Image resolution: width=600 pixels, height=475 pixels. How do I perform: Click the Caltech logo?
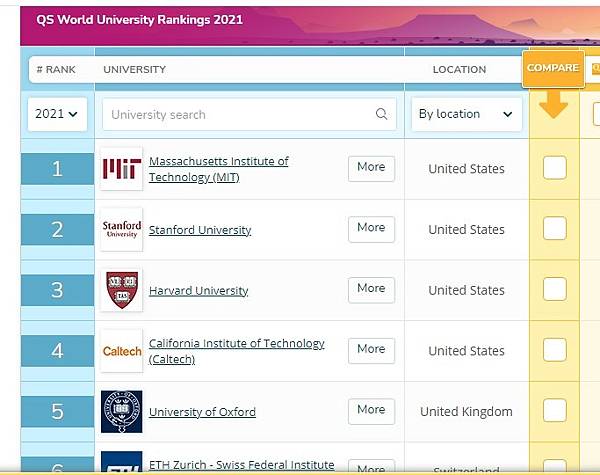point(122,351)
